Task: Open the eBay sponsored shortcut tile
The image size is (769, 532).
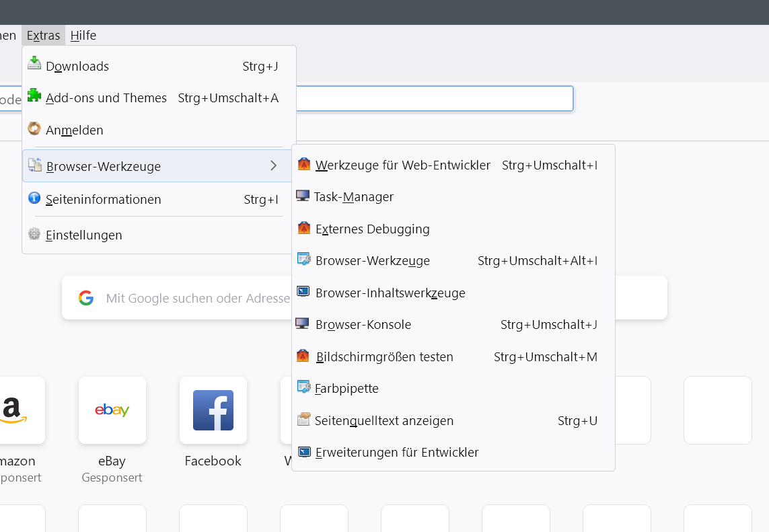Action: [112, 410]
